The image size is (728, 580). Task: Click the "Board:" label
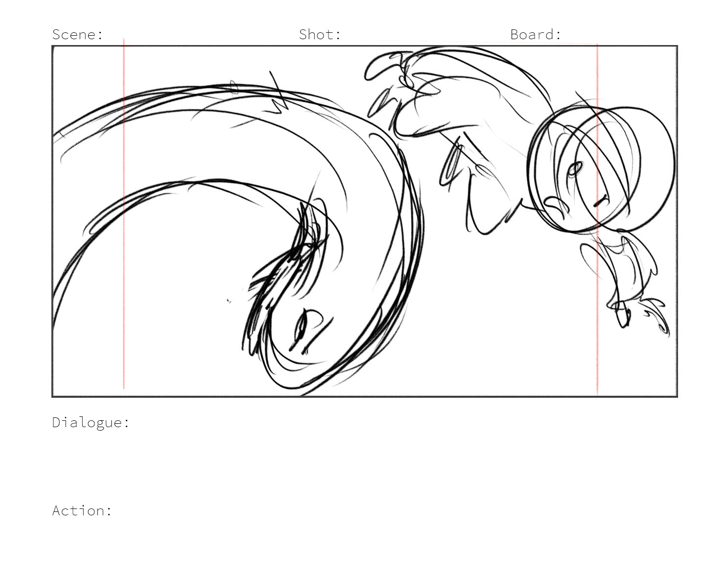coord(536,34)
